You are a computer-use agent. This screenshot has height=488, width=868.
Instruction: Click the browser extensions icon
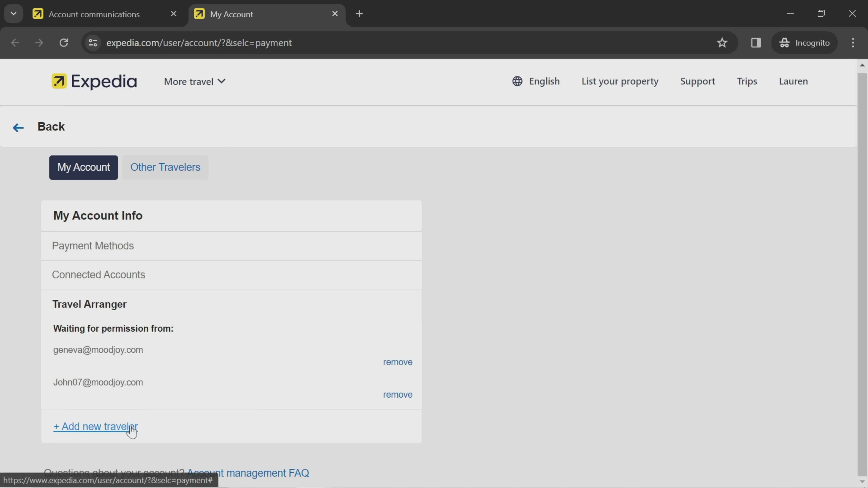pos(756,42)
